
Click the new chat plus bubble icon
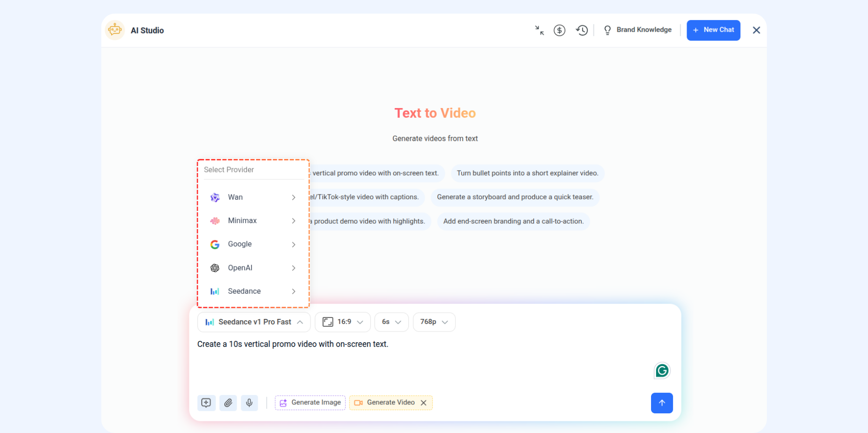click(x=206, y=403)
